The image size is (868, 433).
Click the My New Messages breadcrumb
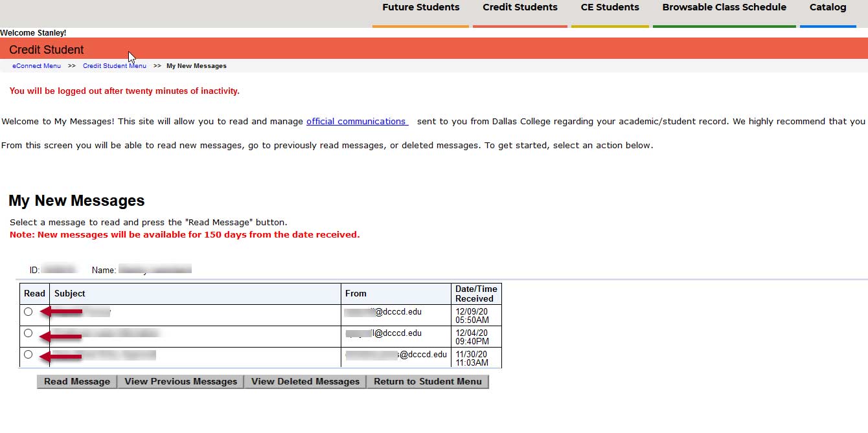tap(196, 65)
